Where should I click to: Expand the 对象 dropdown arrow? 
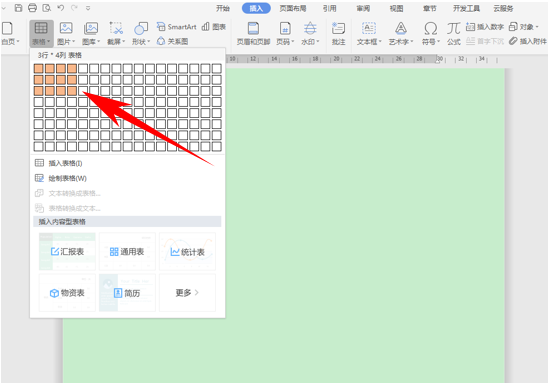coord(537,27)
